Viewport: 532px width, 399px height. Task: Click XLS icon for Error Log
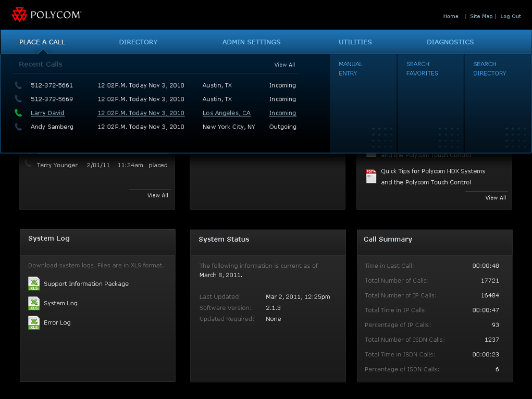click(x=34, y=322)
